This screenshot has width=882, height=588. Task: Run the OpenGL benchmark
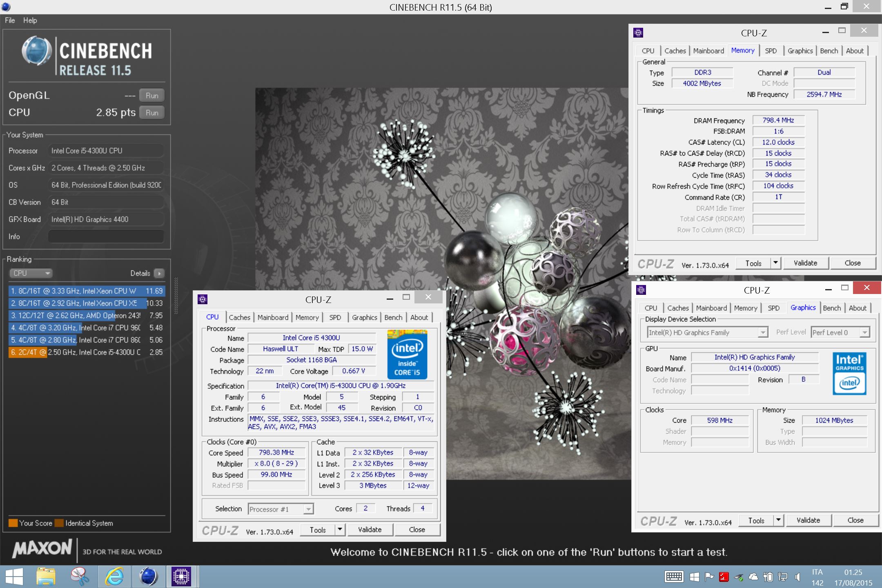152,96
